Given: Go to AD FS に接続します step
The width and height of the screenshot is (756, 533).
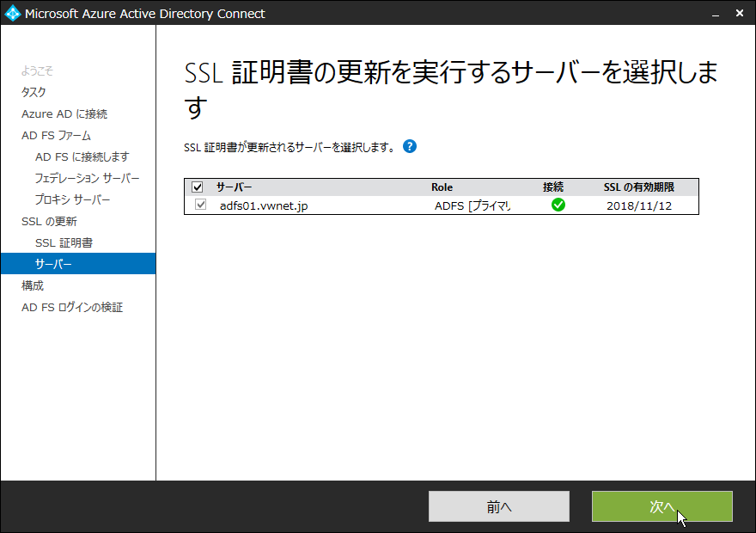Looking at the screenshot, I should [82, 156].
